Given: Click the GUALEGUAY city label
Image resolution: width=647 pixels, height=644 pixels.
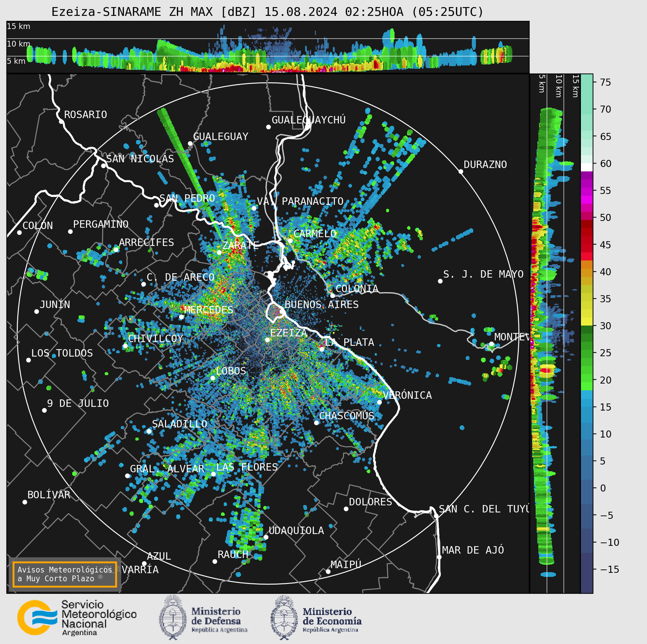Looking at the screenshot, I should coord(220,137).
